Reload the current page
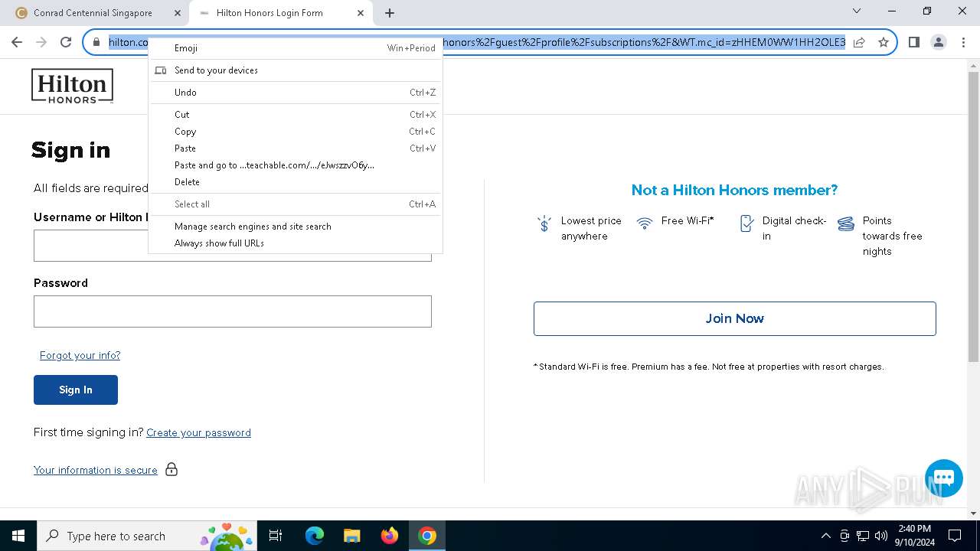980x551 pixels. point(66,42)
